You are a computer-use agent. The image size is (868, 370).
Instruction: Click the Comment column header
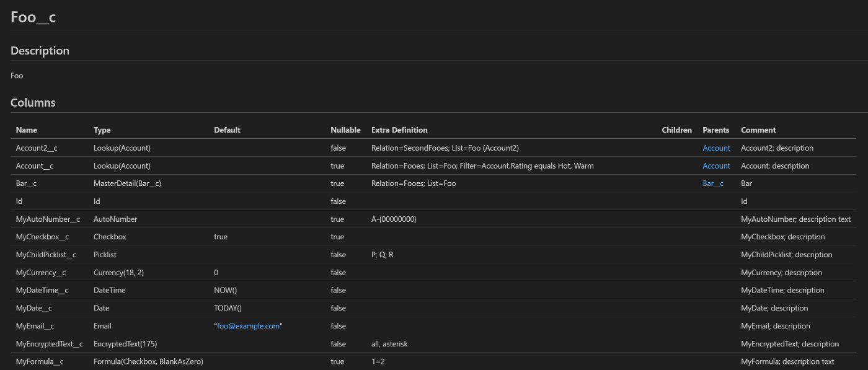point(758,130)
